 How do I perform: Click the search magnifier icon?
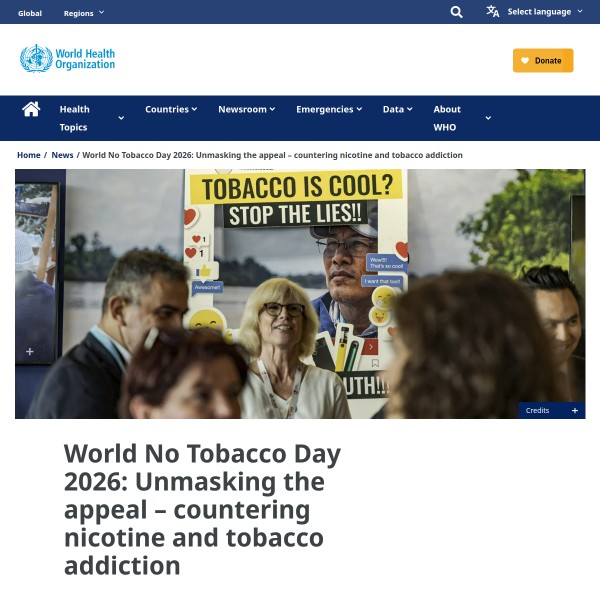pos(456,12)
